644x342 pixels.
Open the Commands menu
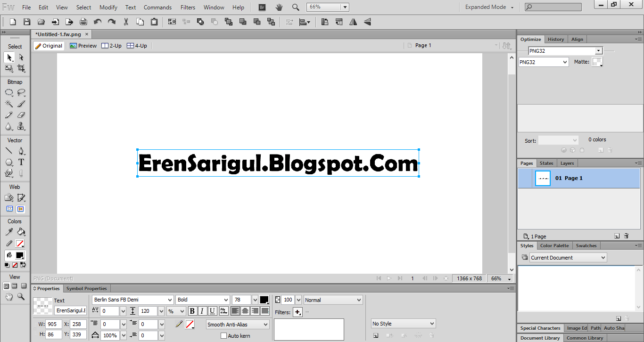[157, 7]
